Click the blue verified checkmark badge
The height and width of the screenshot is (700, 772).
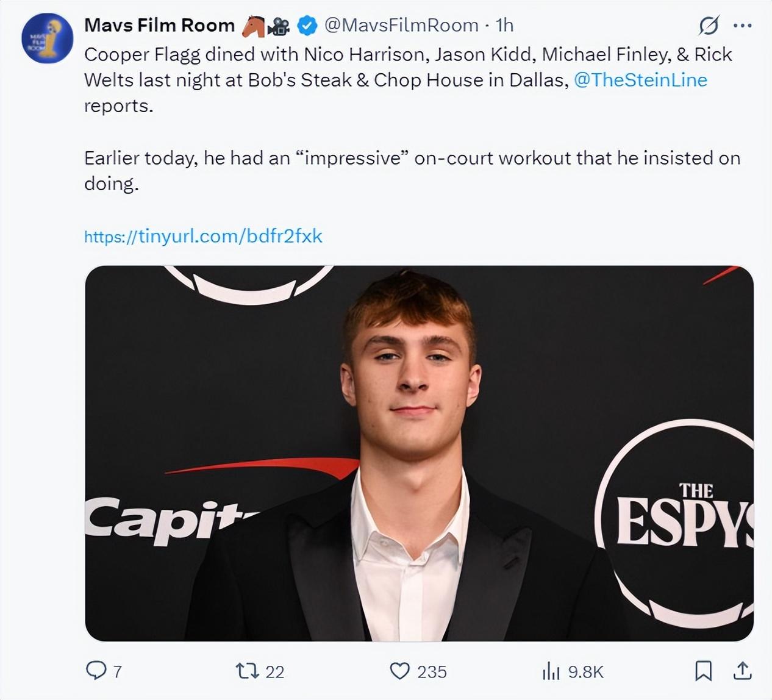[x=307, y=26]
